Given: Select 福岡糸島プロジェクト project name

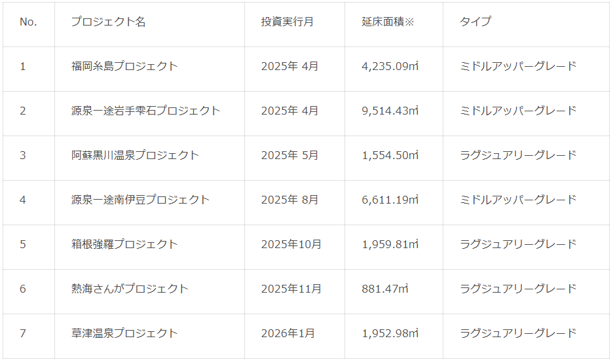Looking at the screenshot, I should [x=124, y=66].
